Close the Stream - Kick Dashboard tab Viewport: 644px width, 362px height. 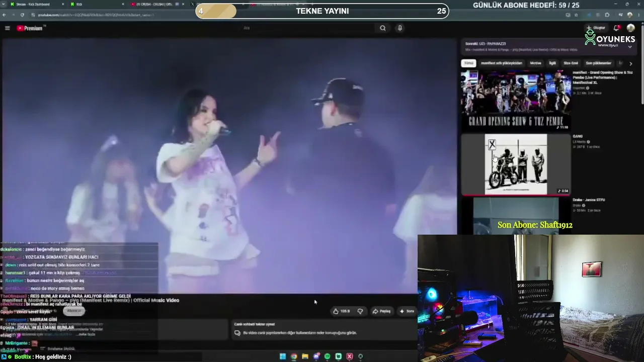(x=63, y=4)
